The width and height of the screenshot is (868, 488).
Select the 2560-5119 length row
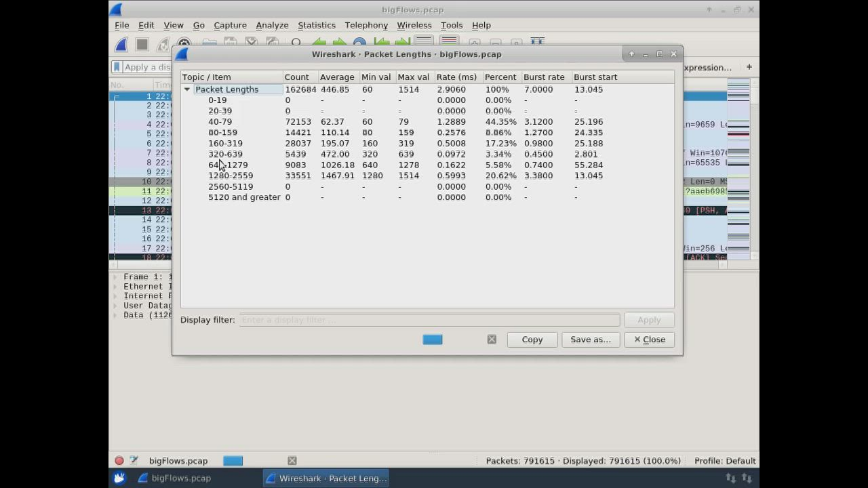[427, 186]
